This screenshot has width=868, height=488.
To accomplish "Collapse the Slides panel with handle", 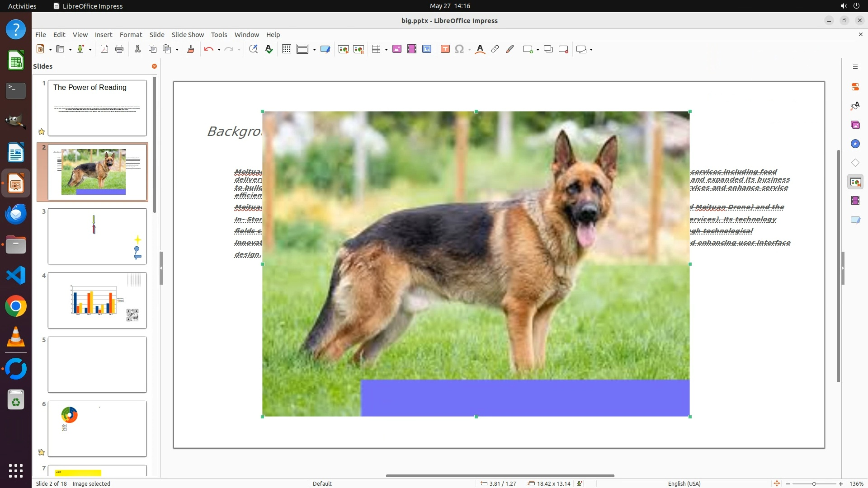I will click(x=161, y=268).
